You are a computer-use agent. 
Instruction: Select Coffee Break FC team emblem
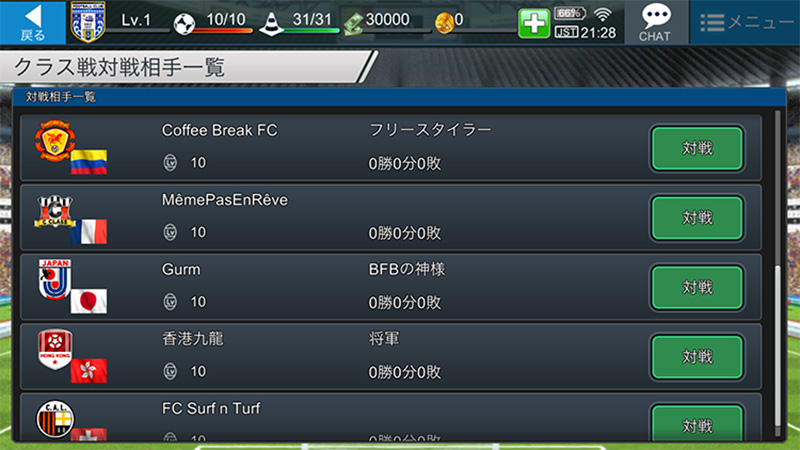point(55,140)
